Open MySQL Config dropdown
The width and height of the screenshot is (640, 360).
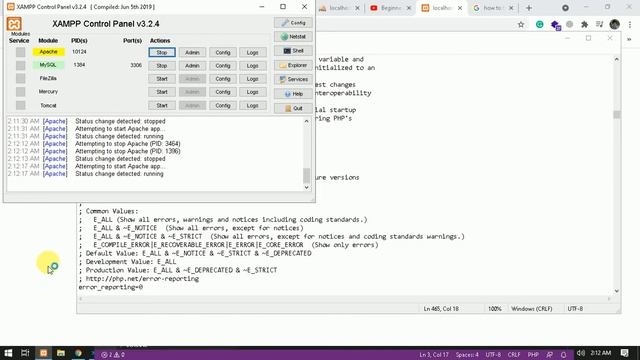pyautogui.click(x=223, y=66)
